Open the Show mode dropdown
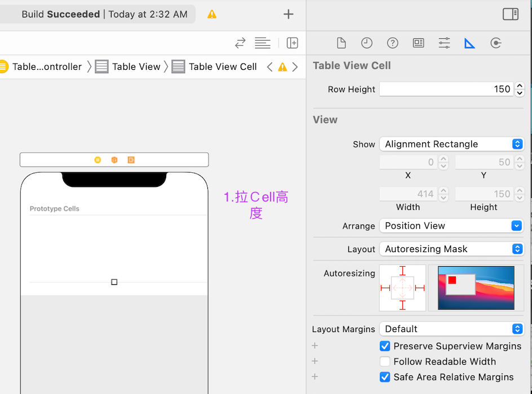The width and height of the screenshot is (532, 394). point(451,144)
